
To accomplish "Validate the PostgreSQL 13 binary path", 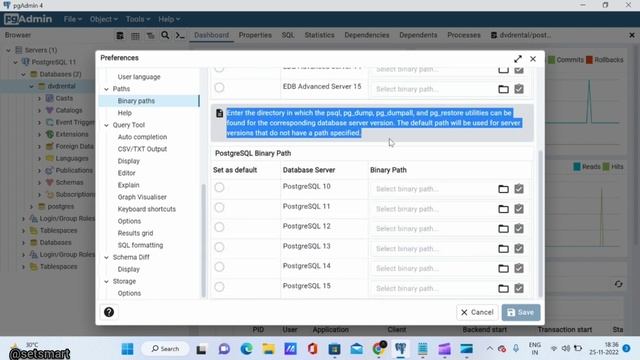I will pyautogui.click(x=519, y=249).
